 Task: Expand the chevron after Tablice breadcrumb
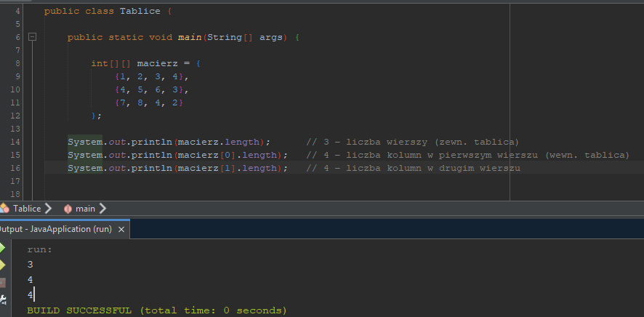[48, 209]
